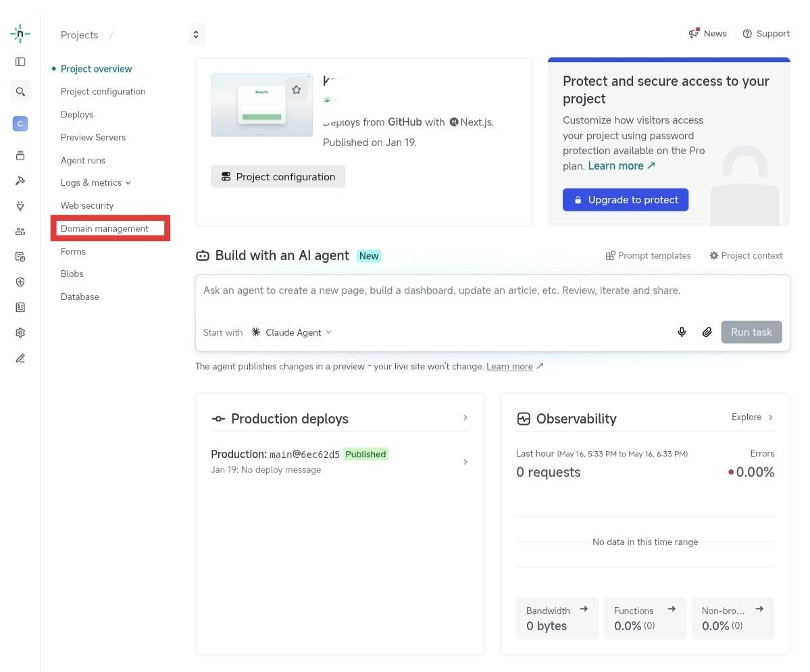The height and width of the screenshot is (672, 810).
Task: Click the site preview thumbnail
Action: pos(261,105)
